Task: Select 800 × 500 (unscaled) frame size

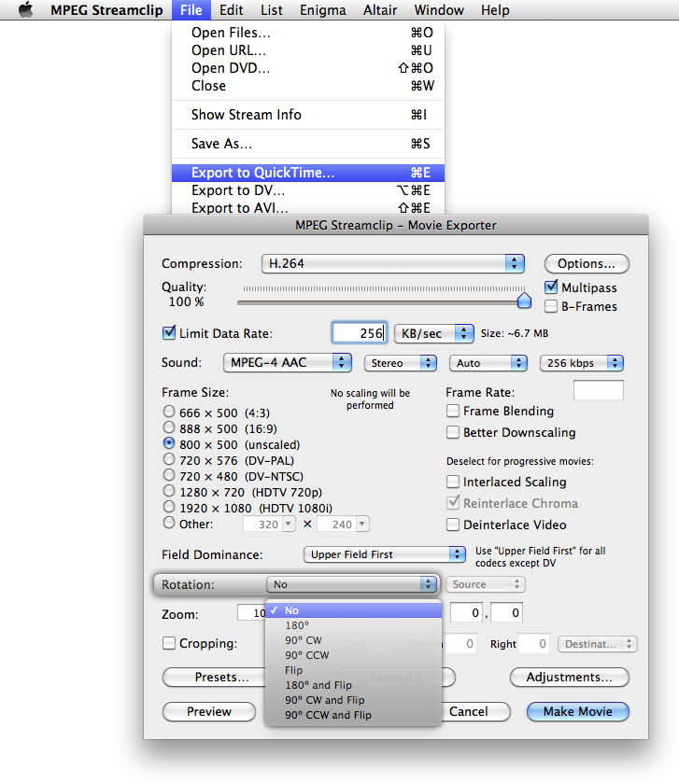Action: point(169,443)
